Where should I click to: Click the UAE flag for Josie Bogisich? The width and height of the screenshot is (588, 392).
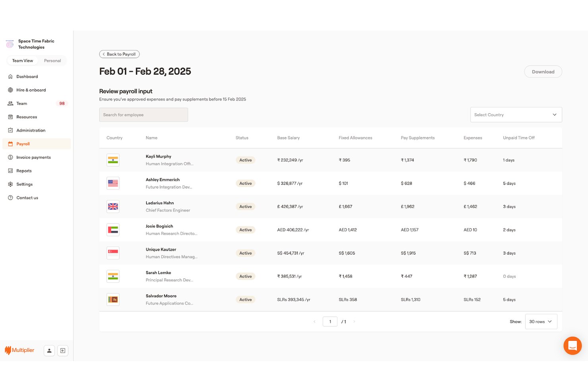tap(113, 230)
